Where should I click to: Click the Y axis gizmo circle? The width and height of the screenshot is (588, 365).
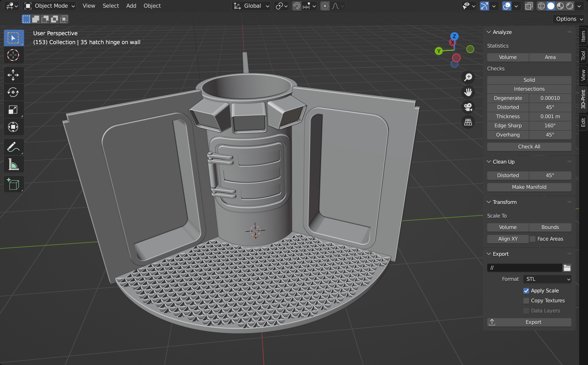coord(439,51)
